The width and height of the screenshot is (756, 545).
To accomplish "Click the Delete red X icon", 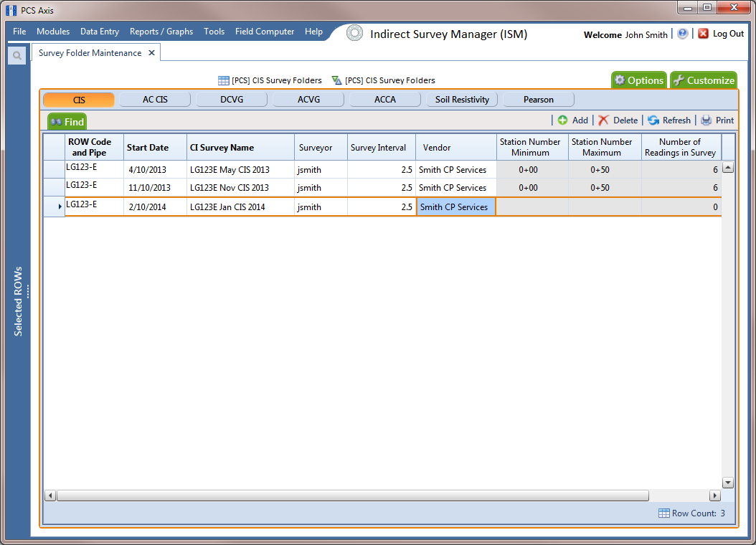I will click(x=603, y=120).
